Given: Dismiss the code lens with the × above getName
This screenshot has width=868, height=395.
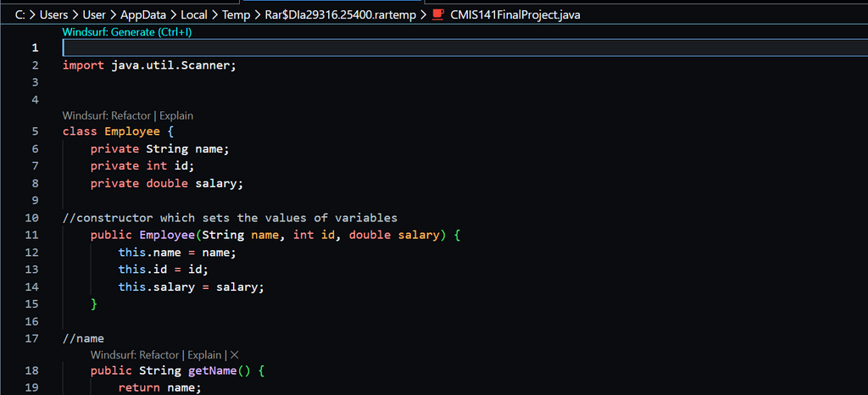Looking at the screenshot, I should click(x=235, y=355).
